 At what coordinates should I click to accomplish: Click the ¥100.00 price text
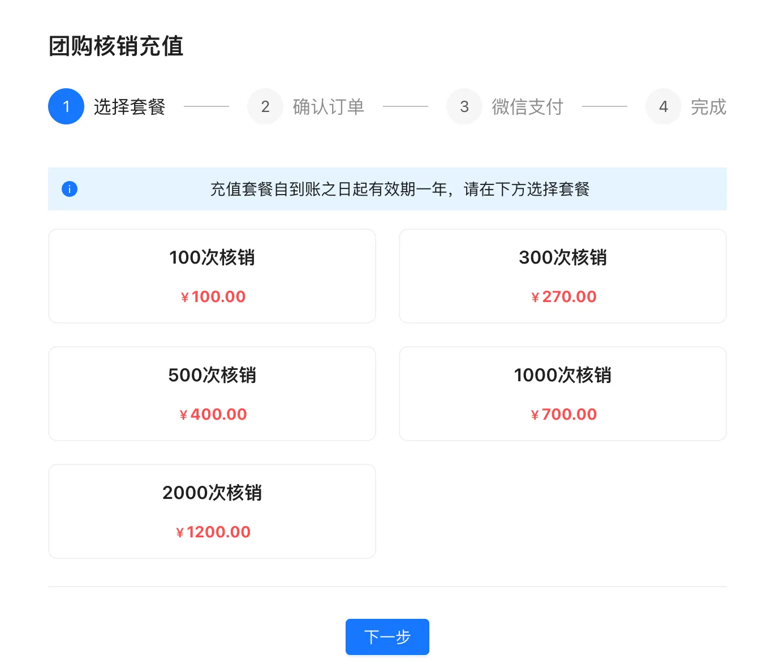213,296
